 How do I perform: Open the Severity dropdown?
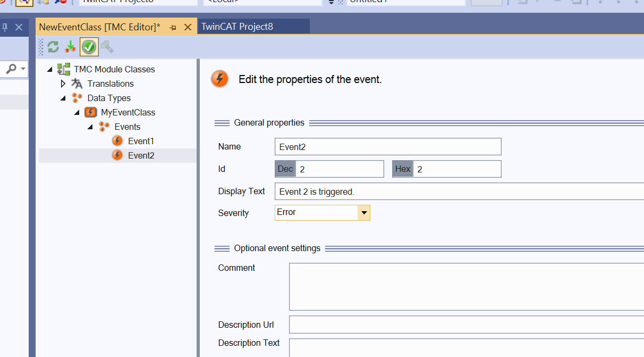pos(364,213)
